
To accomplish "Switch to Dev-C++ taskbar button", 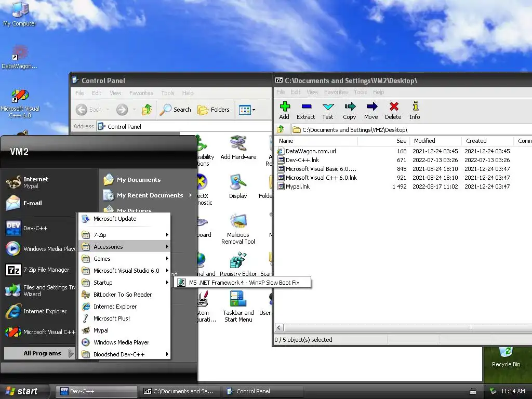I will (x=97, y=391).
